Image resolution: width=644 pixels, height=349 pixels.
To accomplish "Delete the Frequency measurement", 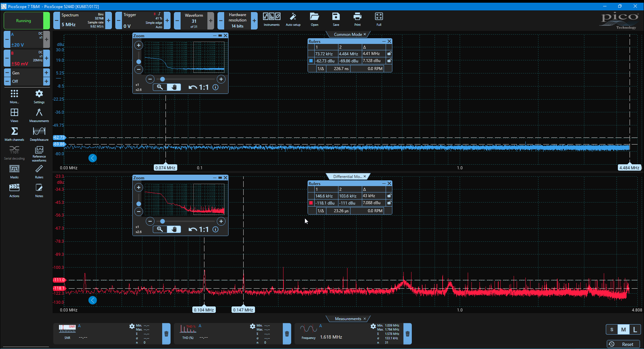I will point(407,334).
